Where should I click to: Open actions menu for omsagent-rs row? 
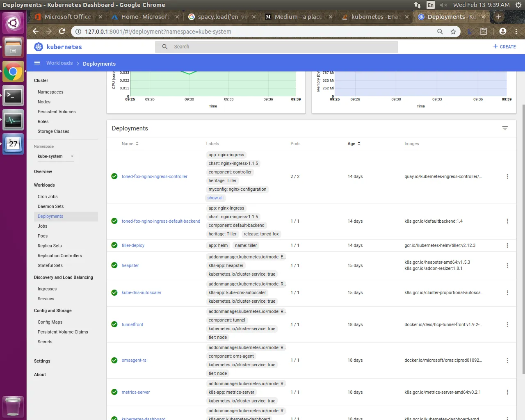point(507,361)
